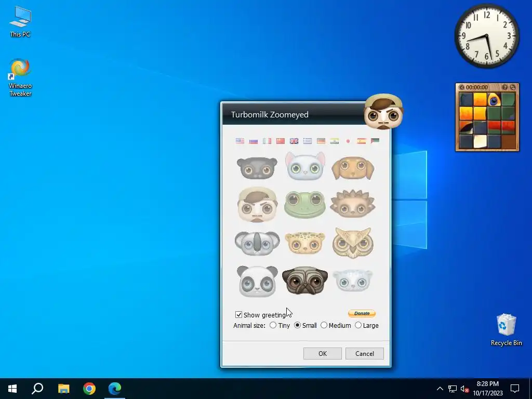The image size is (532, 399).
Task: Confirm settings with OK
Action: click(322, 353)
